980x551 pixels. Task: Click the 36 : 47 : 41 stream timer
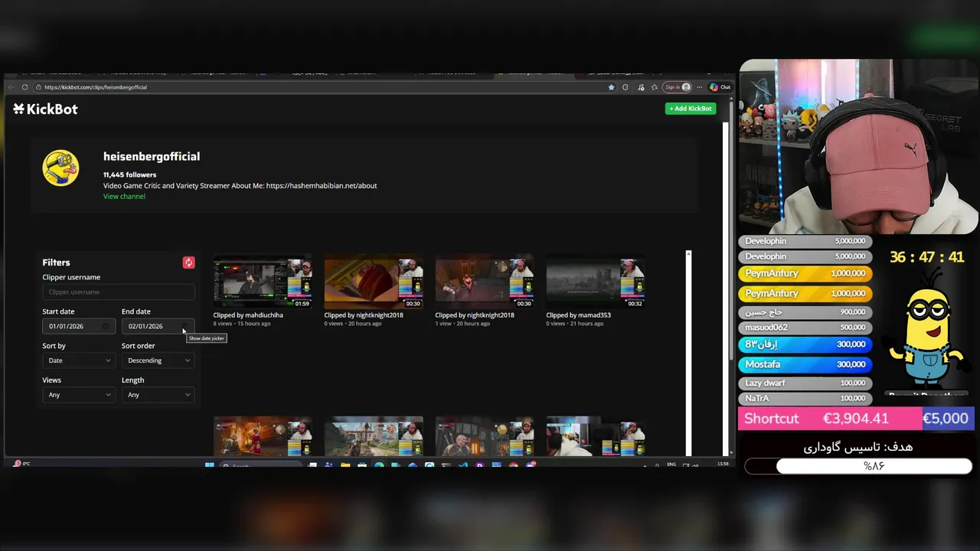[x=926, y=258]
